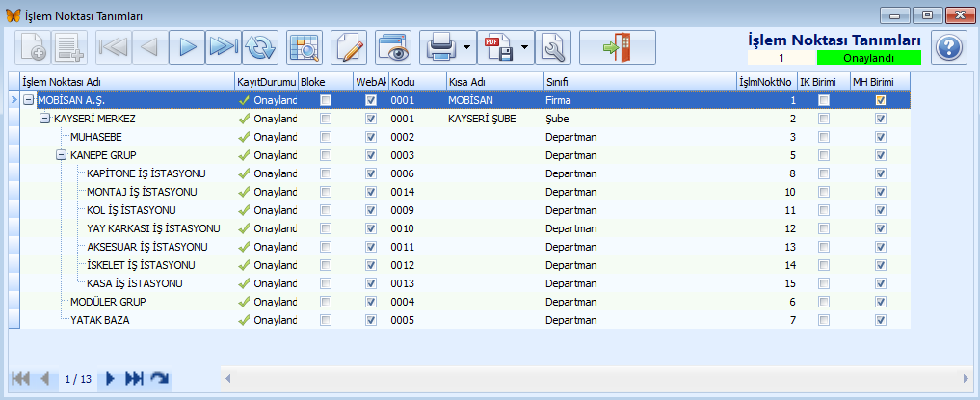This screenshot has height=400, width=980.
Task: Open the PDF export dropdown arrow
Action: 525,47
